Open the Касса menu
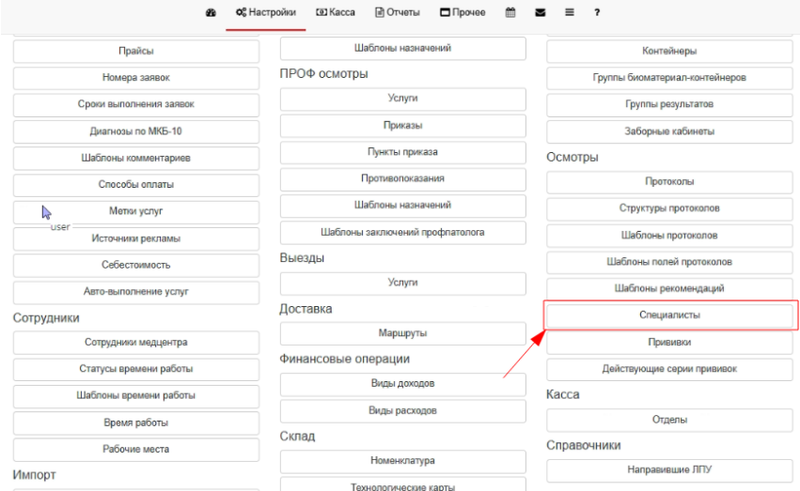The image size is (800, 491). point(335,13)
